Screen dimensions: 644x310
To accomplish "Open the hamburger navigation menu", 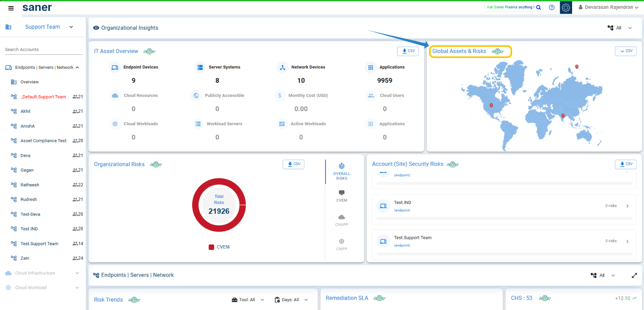I will tap(11, 8).
